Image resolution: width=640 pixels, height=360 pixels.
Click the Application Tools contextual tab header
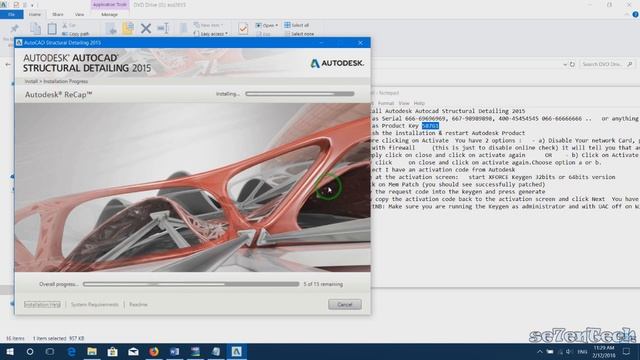tap(109, 4)
